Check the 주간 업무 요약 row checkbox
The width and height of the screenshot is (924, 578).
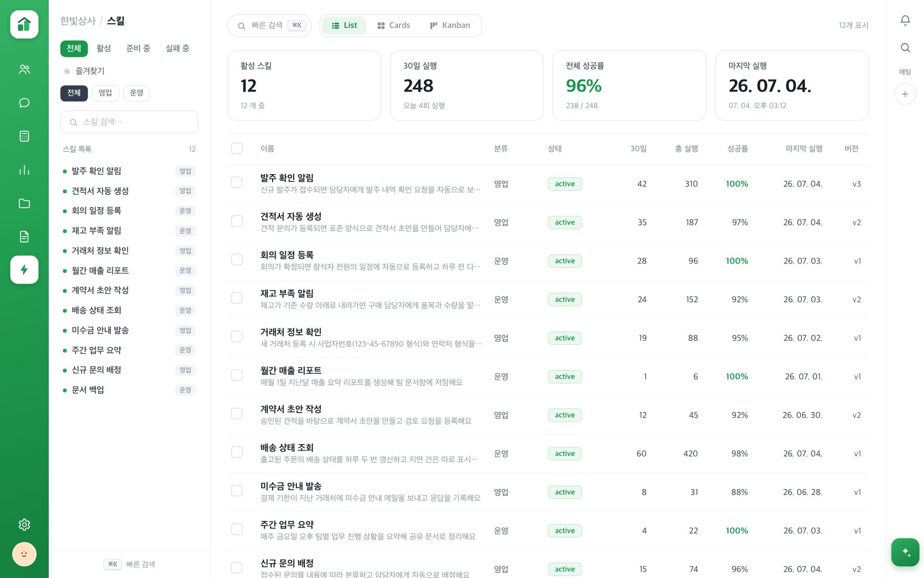click(x=237, y=529)
